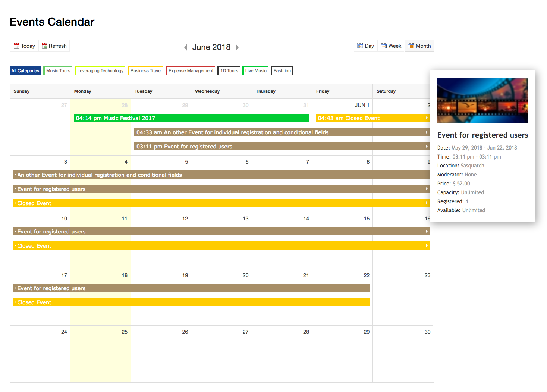Click the film strip event thumbnail

482,100
